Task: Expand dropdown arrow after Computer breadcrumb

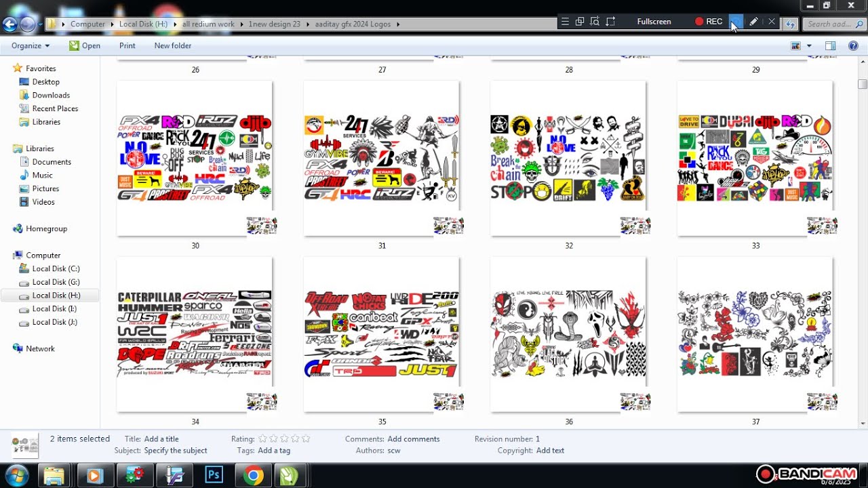Action: coord(113,24)
